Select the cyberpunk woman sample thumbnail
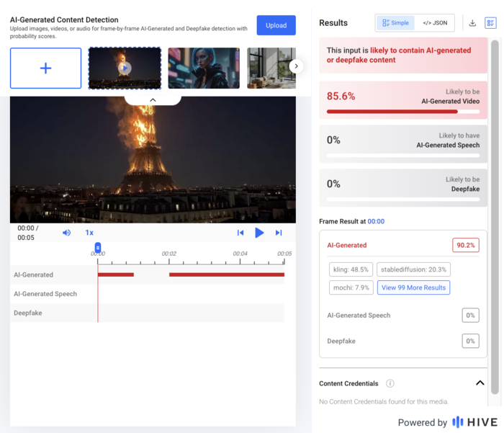504x433 pixels. coord(204,68)
